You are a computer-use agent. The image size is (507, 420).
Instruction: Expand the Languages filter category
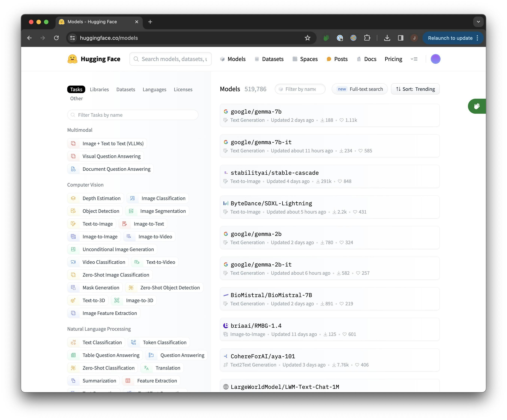point(155,89)
